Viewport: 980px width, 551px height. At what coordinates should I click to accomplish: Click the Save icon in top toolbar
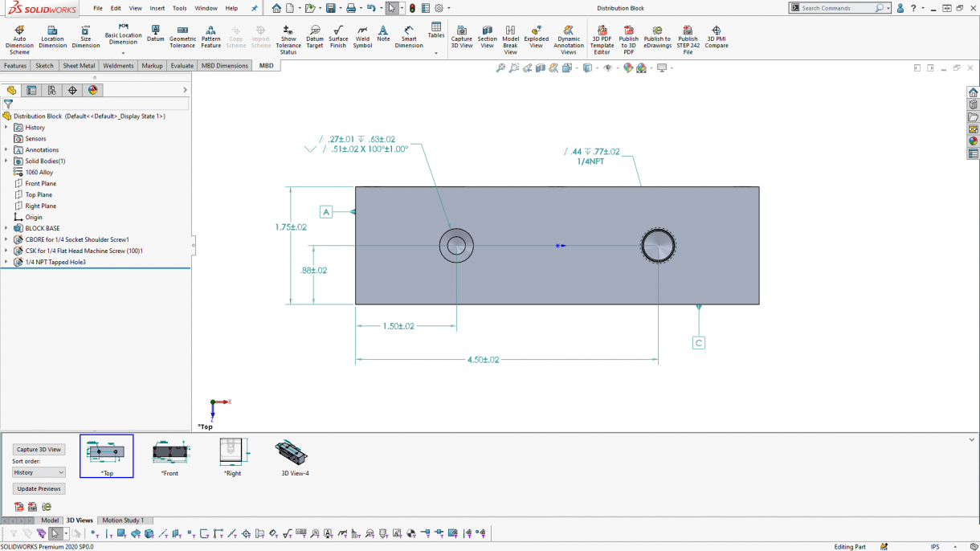tap(330, 8)
